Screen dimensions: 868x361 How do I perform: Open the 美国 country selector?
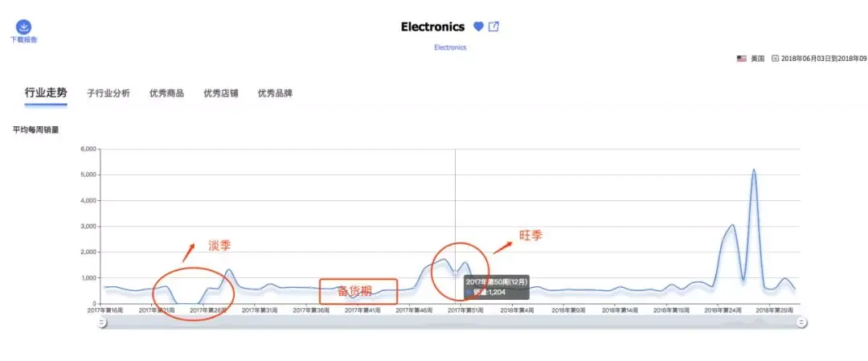(x=757, y=59)
